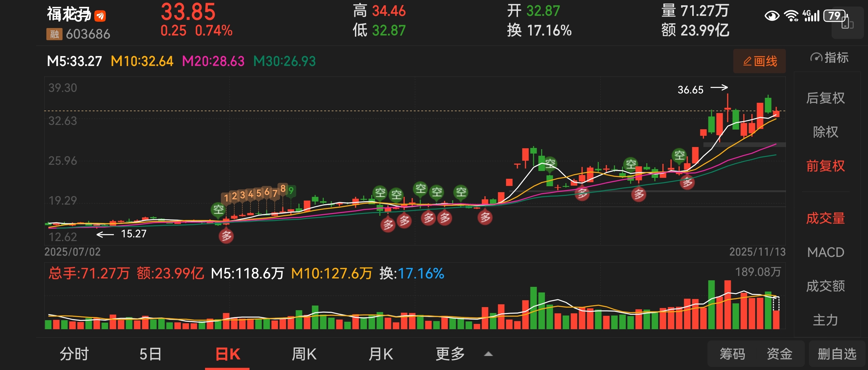
Task: Click the 空 marker at chart start
Action: point(218,210)
